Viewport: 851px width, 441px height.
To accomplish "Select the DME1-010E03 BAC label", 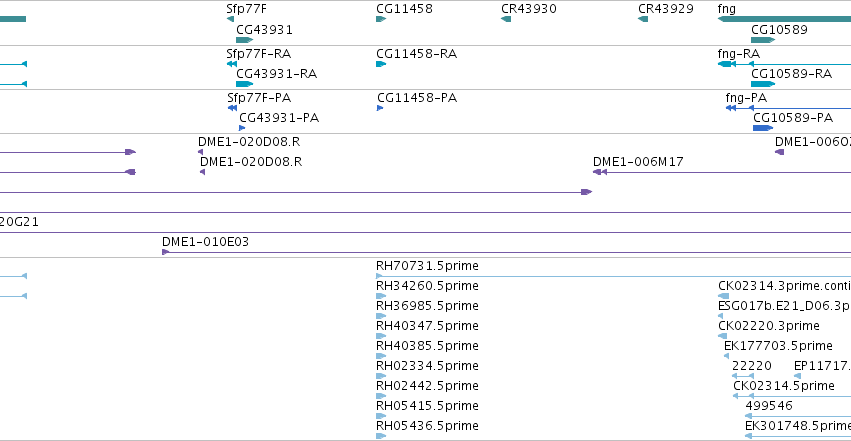I will pyautogui.click(x=205, y=242).
